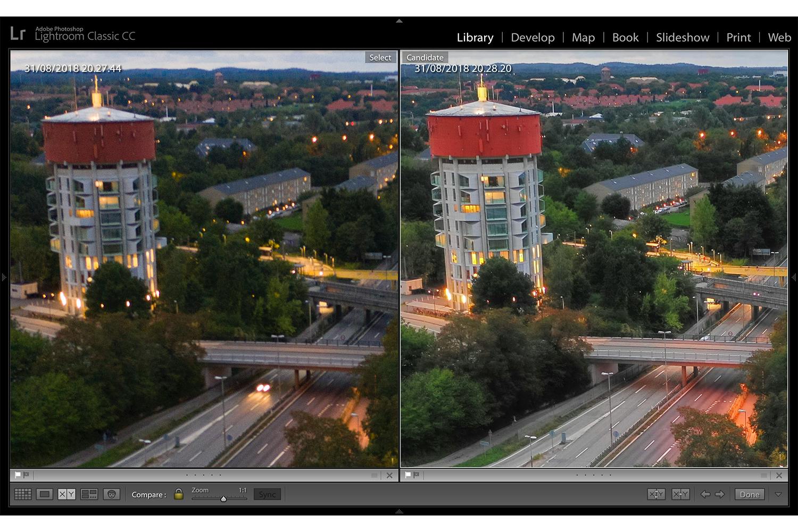Open the toolbar options dropdown triangle

[x=778, y=494]
